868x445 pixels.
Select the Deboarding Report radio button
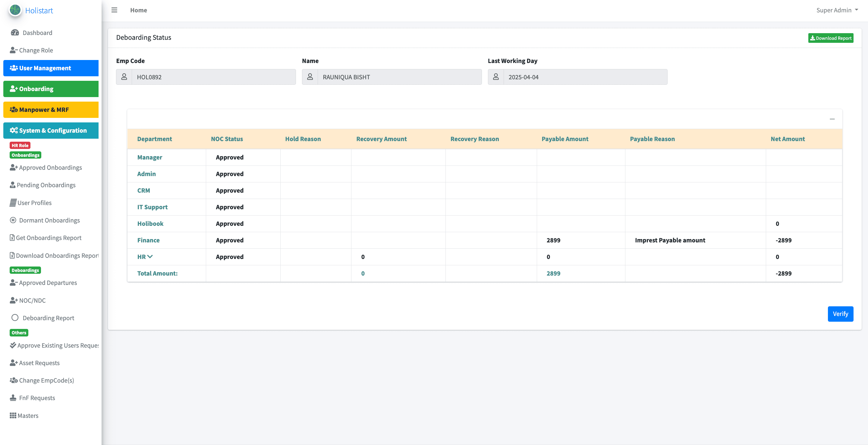(15, 317)
